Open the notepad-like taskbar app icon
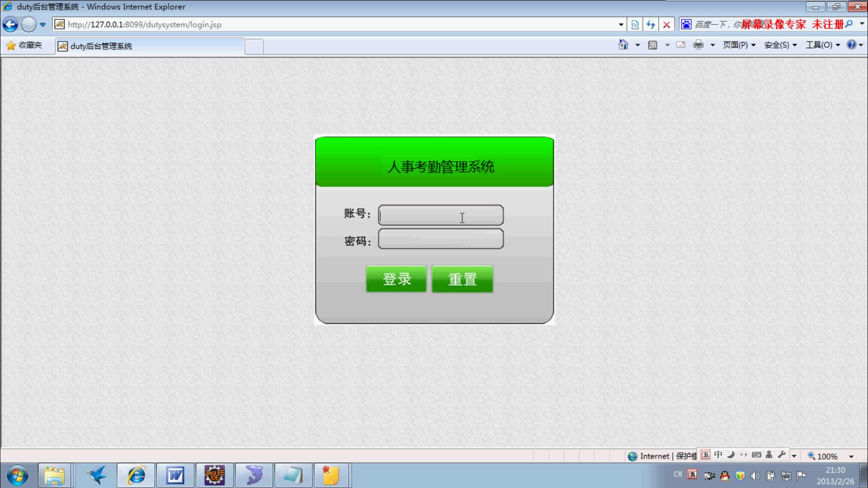 click(293, 476)
